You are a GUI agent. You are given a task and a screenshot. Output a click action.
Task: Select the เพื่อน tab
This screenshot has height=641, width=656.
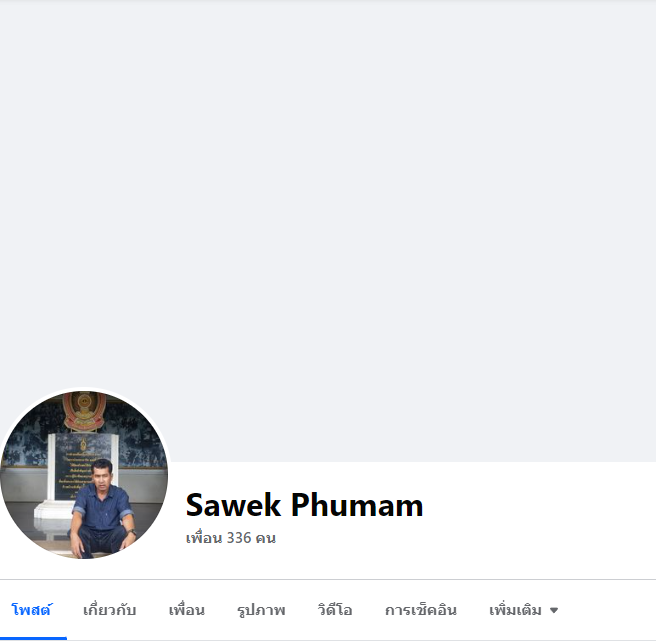pyautogui.click(x=187, y=610)
